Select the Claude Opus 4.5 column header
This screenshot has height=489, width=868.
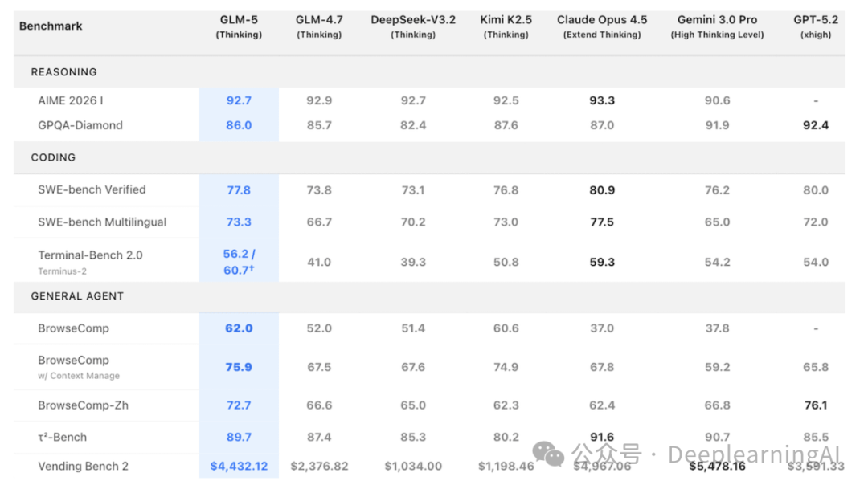[602, 26]
